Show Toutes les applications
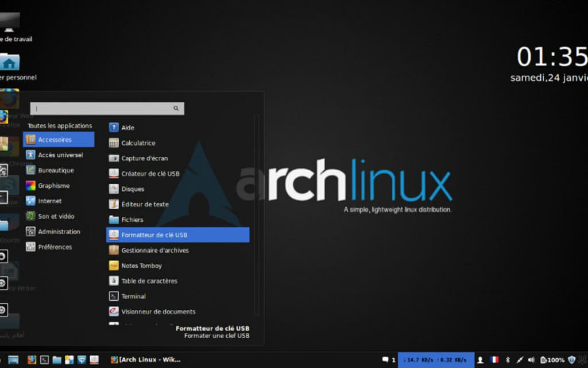 click(x=60, y=126)
